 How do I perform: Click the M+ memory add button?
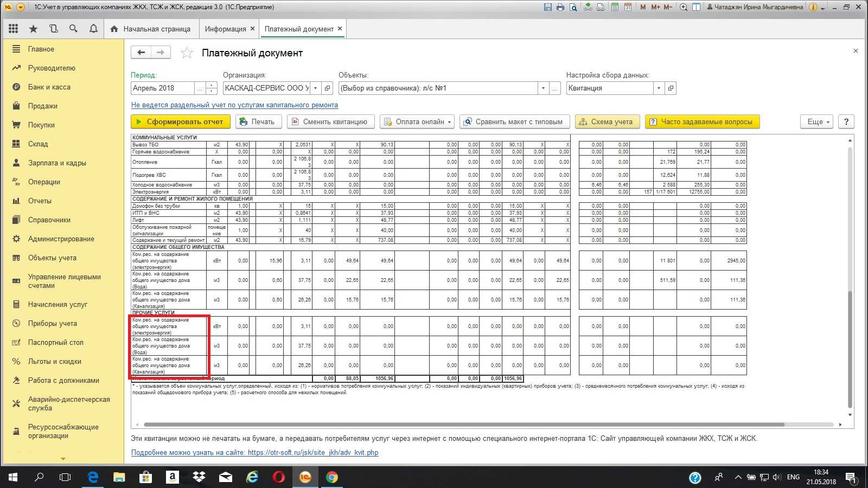point(655,7)
